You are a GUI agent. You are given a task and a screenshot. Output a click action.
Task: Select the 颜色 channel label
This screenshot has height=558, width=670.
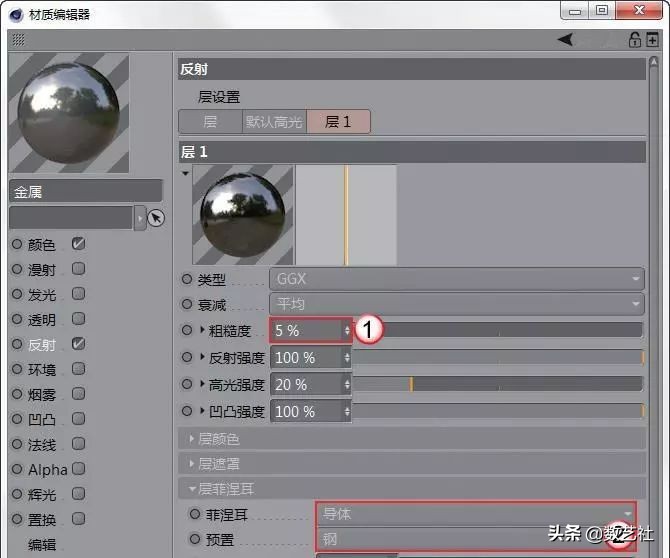click(41, 245)
